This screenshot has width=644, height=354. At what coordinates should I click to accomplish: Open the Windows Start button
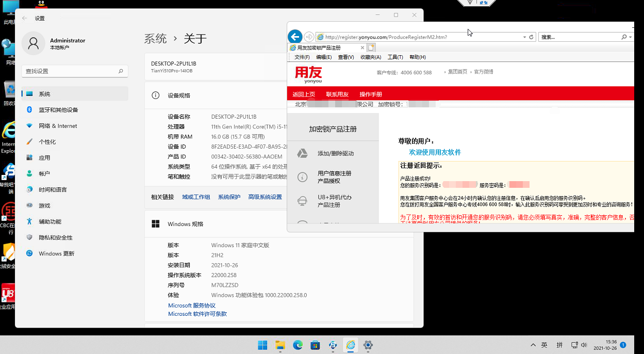[262, 345]
